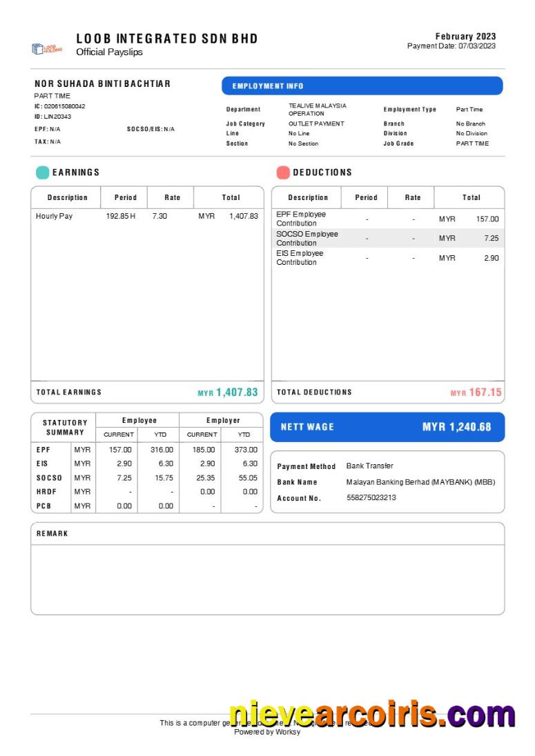Click the teal circle beside Earnings
This screenshot has height=756, width=535.
click(42, 172)
